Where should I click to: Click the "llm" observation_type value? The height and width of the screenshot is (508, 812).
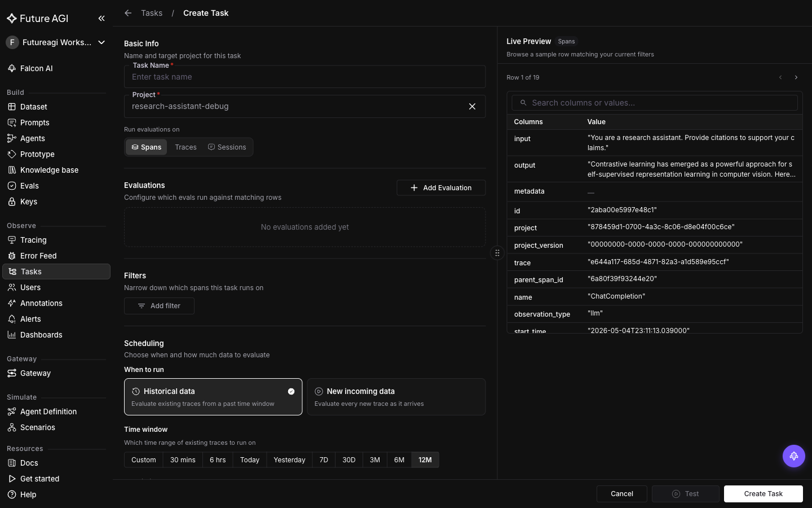595,313
